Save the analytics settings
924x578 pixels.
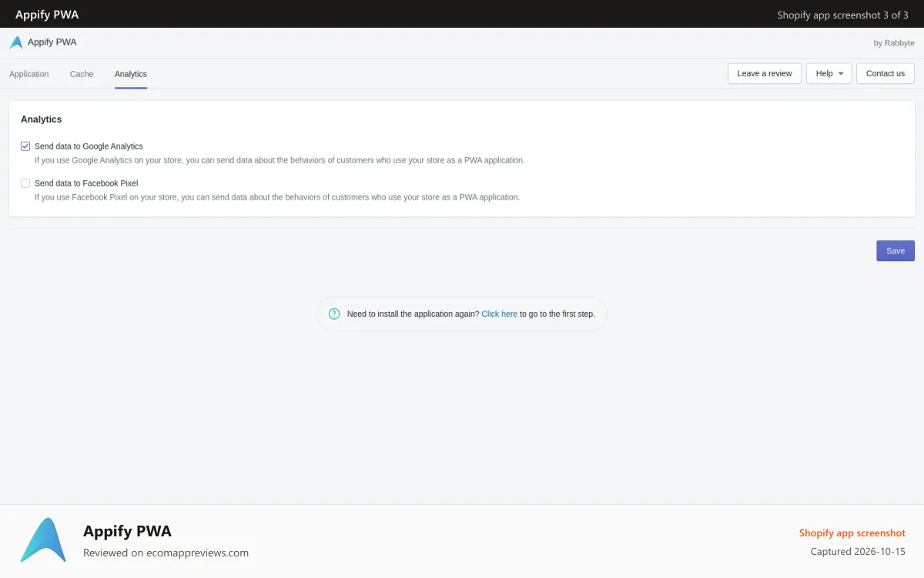pos(896,250)
